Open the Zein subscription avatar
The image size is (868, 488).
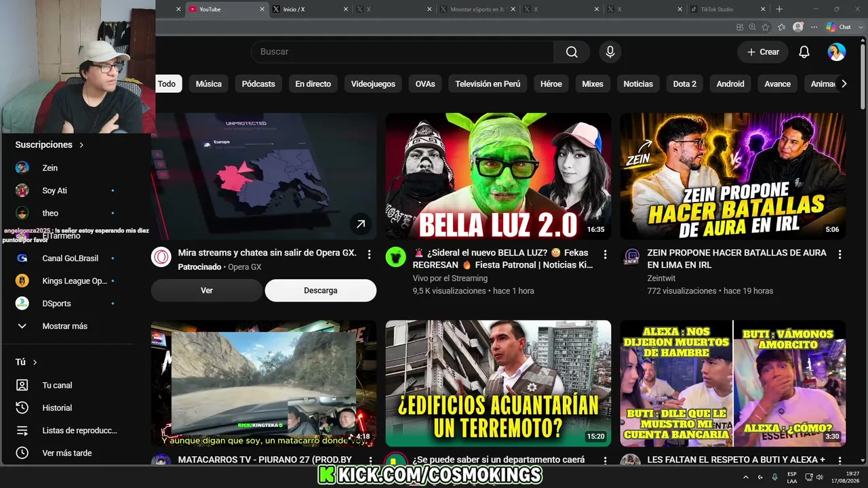[22, 167]
